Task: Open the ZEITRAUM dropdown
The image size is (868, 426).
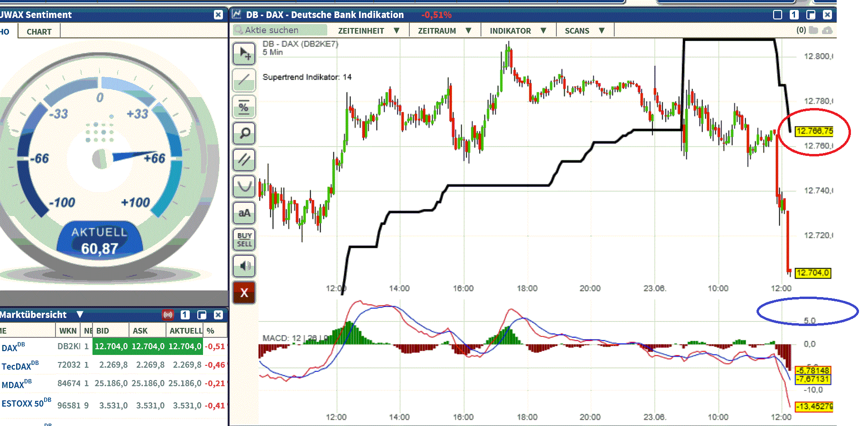Action: pyautogui.click(x=444, y=31)
